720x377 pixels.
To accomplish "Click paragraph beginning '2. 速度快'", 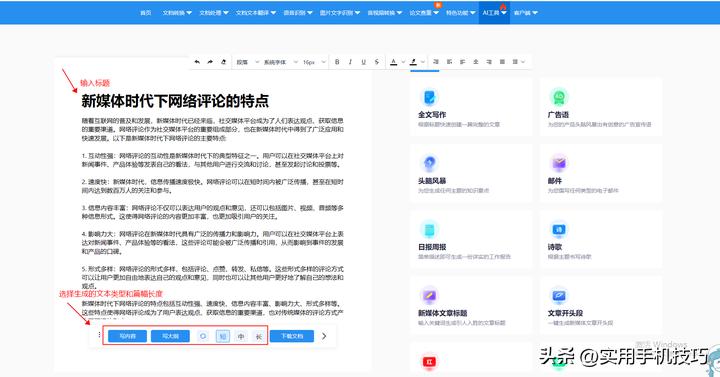I will 213,186.
